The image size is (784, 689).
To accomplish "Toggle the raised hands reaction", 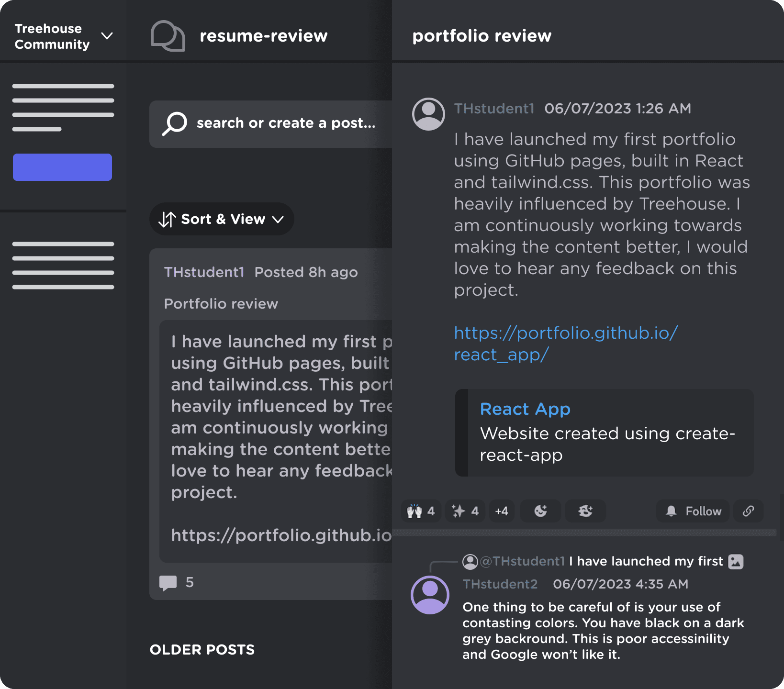I will [420, 511].
